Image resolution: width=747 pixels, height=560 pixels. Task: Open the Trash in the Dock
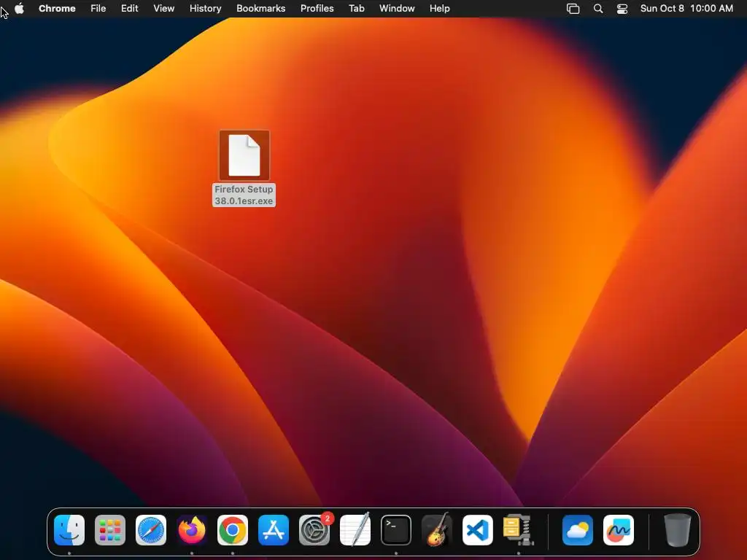tap(678, 530)
